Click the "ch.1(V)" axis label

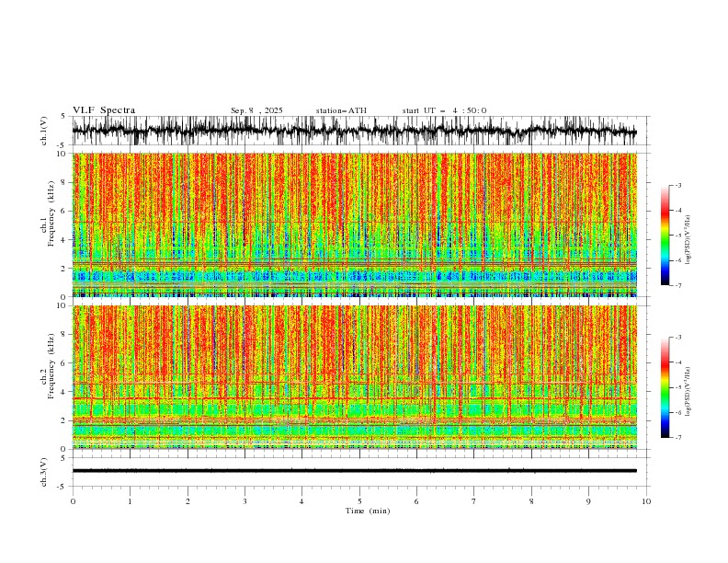click(44, 131)
